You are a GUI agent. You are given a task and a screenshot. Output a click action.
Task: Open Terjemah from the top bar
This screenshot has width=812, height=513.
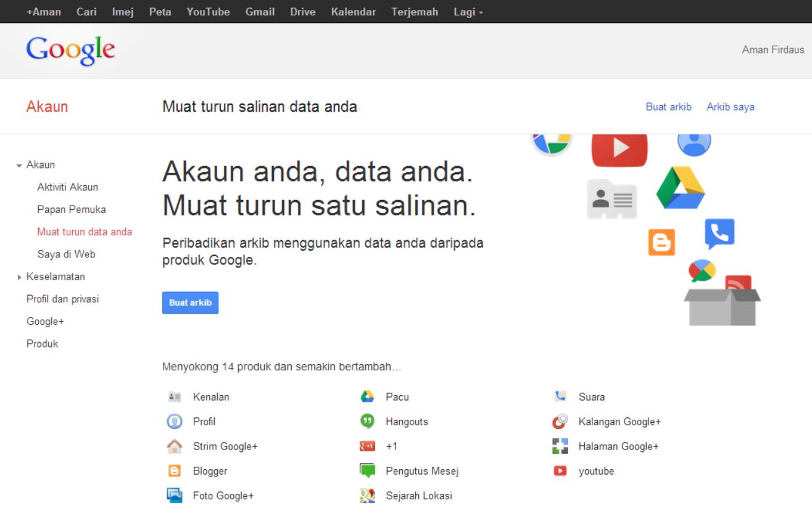click(415, 12)
